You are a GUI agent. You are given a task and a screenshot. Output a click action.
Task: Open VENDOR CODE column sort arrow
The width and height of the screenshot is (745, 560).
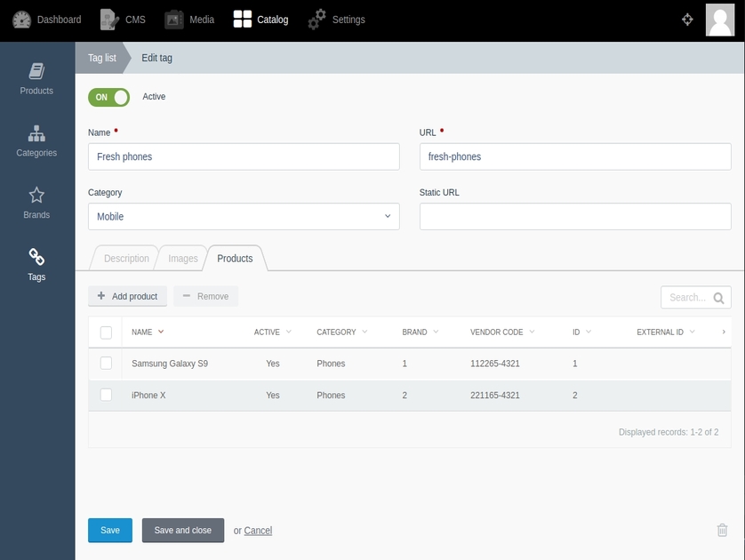coord(532,332)
